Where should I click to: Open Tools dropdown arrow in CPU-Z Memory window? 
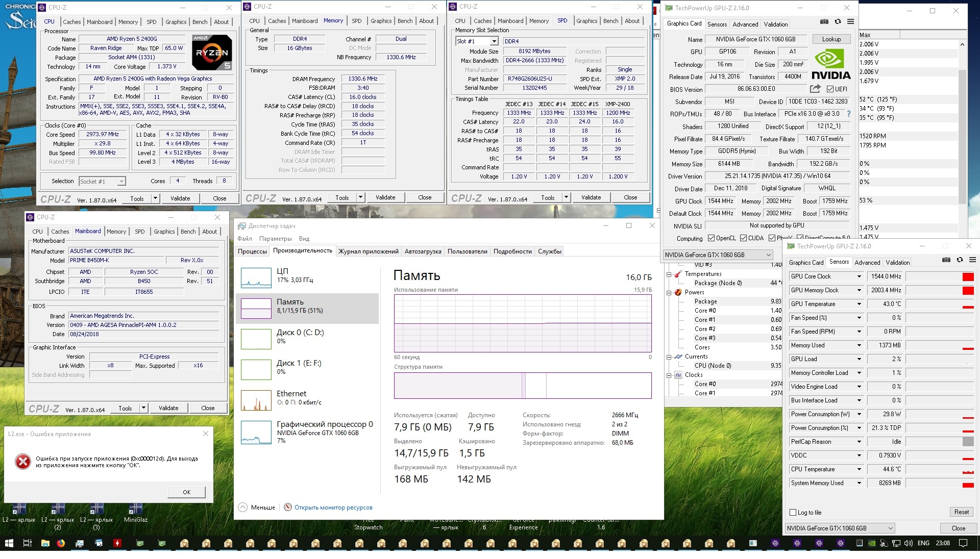[360, 197]
